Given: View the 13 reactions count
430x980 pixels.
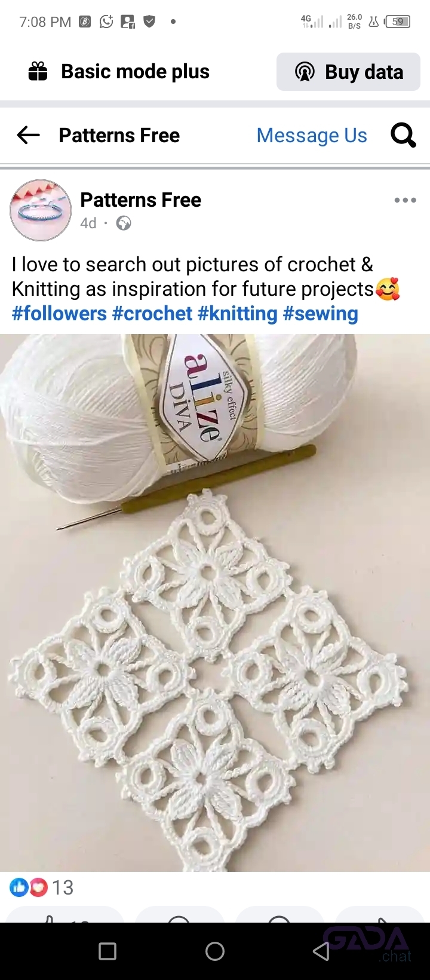Looking at the screenshot, I should (x=62, y=887).
